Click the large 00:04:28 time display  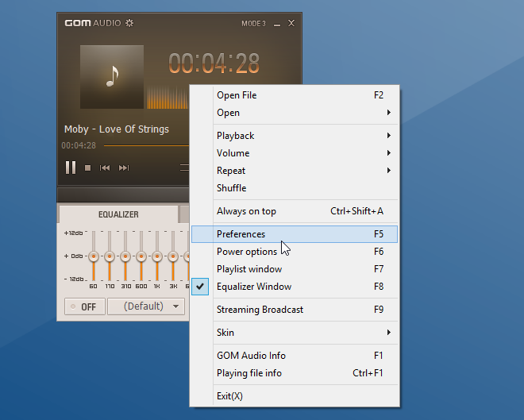tap(214, 64)
